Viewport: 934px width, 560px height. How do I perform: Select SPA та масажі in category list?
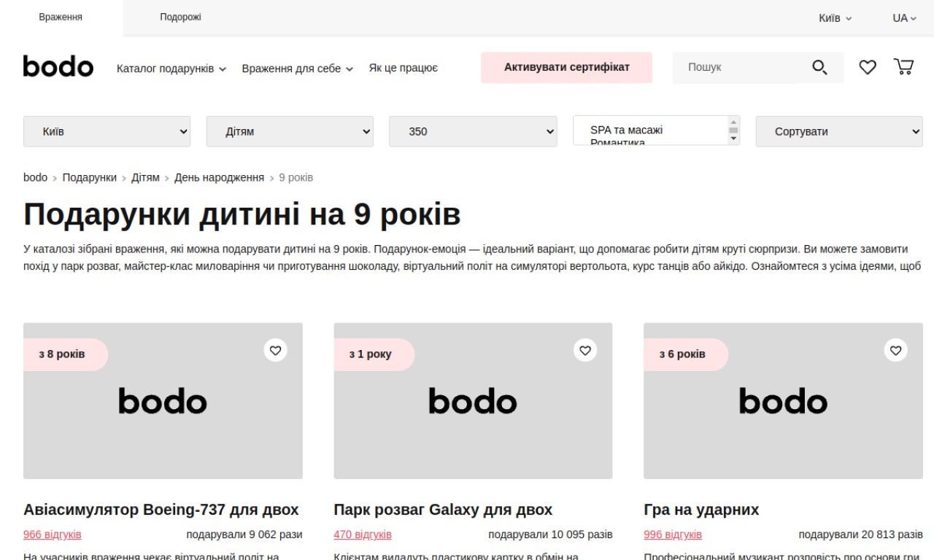tap(626, 130)
